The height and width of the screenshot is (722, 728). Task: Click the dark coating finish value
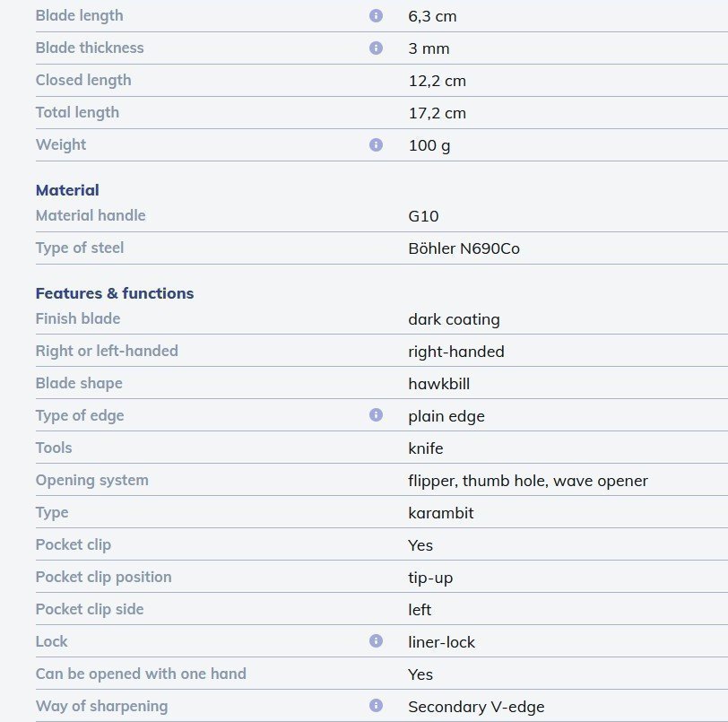(x=454, y=319)
